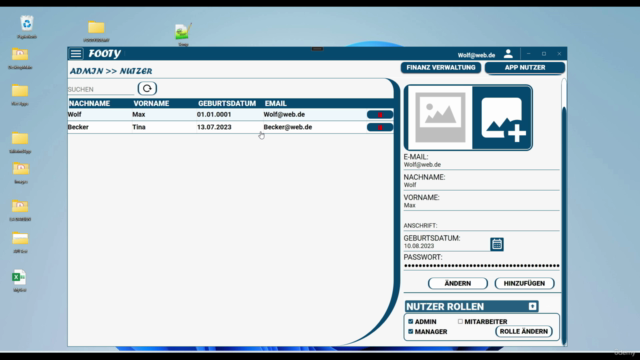Click the Ändern button
640x360 pixels.
coord(458,283)
